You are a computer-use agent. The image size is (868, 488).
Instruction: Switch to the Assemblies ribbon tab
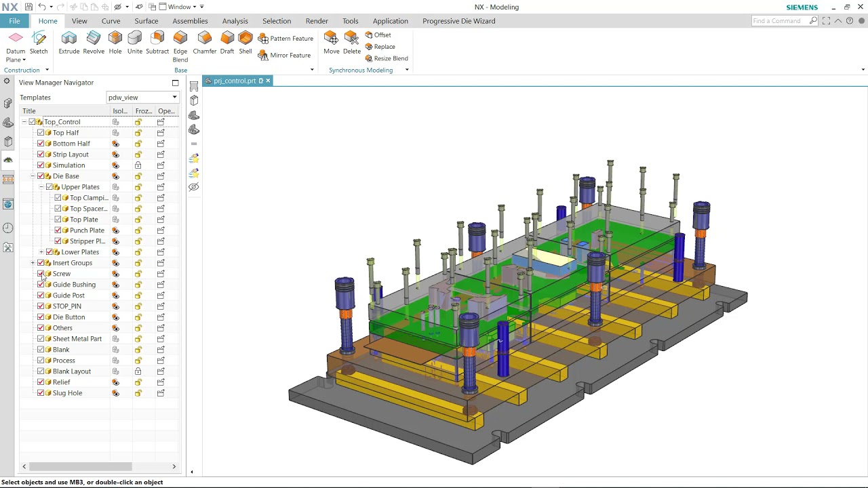190,21
